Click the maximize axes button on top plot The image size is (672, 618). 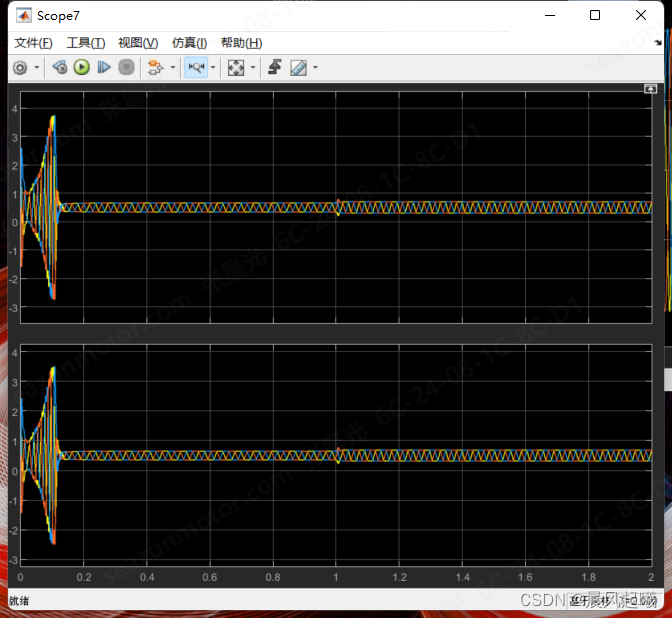pos(650,89)
